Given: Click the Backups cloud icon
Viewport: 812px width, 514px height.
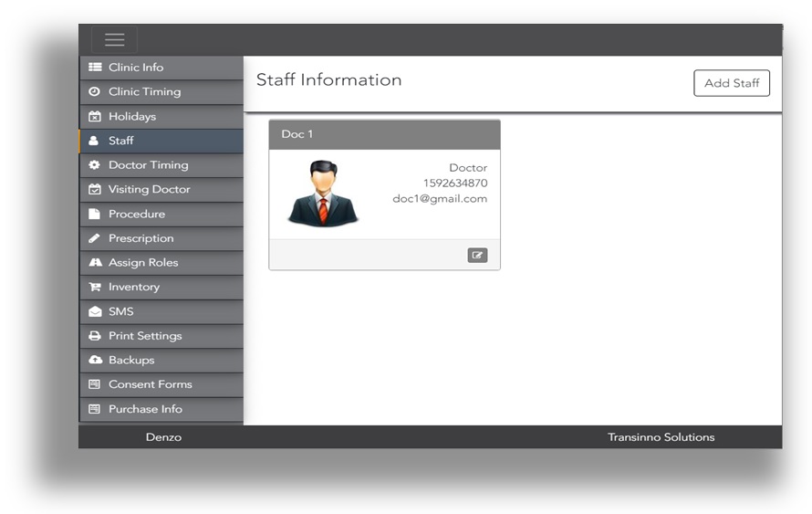Looking at the screenshot, I should pyautogui.click(x=94, y=361).
